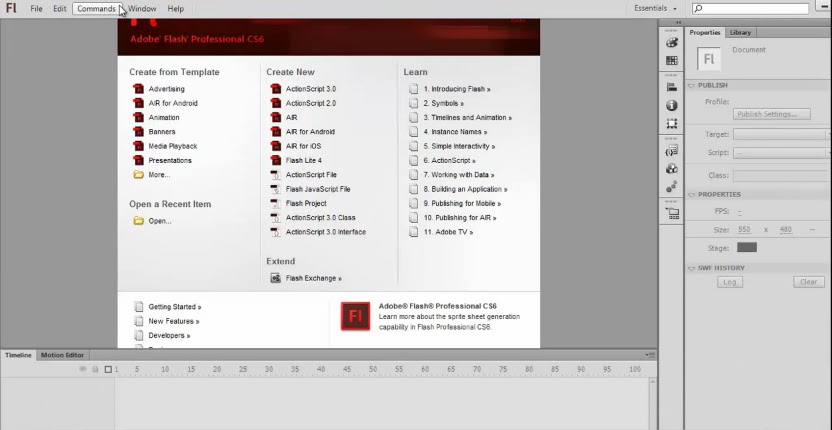Click the file icon beside ActionScript 3.0
Viewport: 832px width, 430px height.
click(x=275, y=89)
